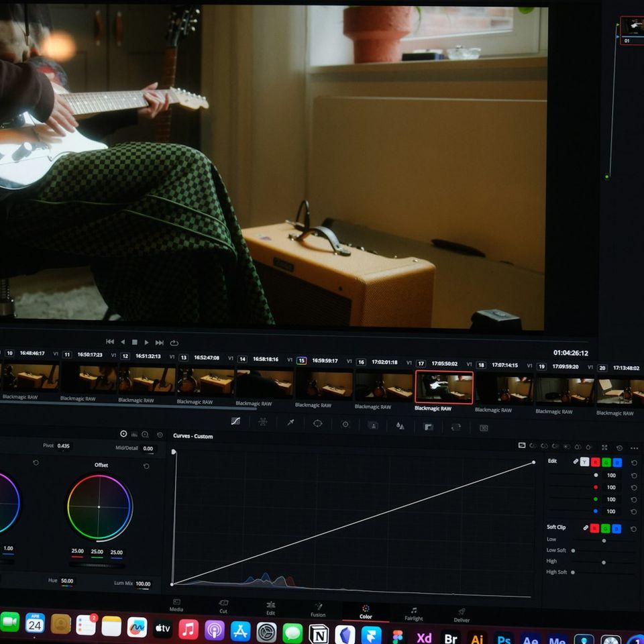
Task: Reset all curves with top reset icon
Action: coord(619,447)
